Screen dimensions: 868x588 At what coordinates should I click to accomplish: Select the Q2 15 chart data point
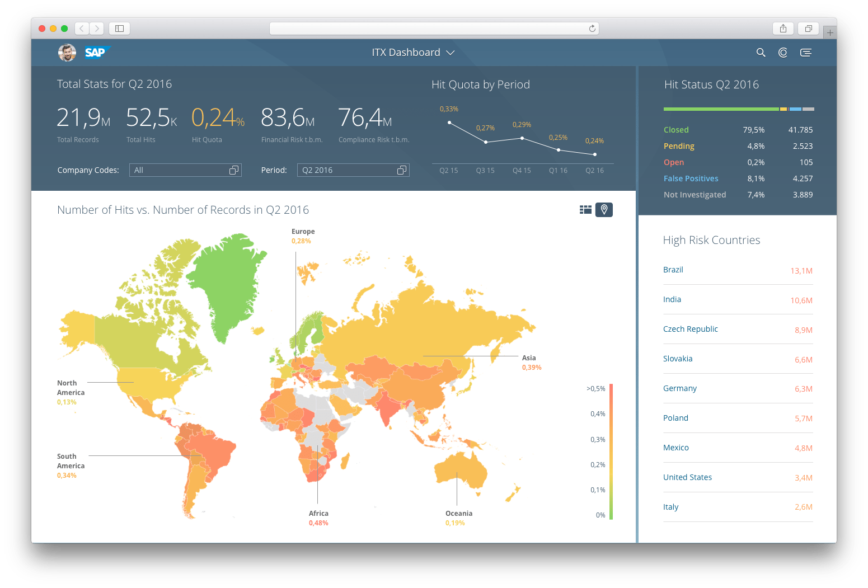[449, 123]
